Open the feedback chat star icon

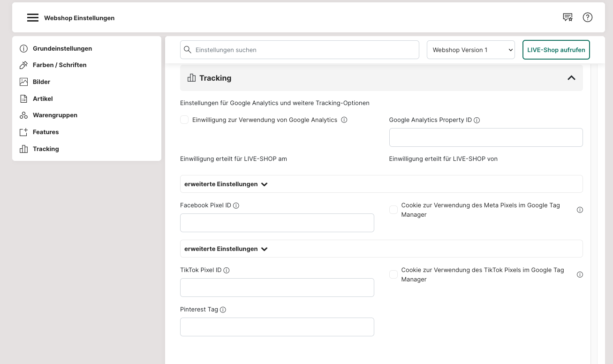(x=568, y=17)
